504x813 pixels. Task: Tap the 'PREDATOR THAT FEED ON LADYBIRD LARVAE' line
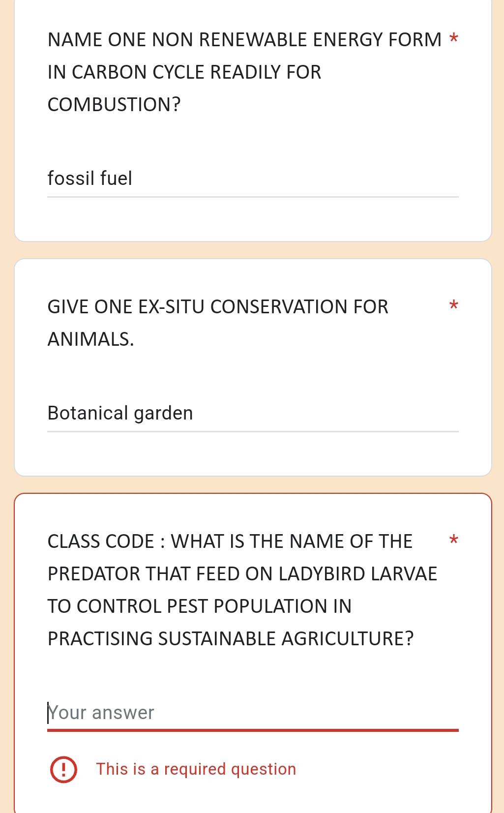coord(242,574)
